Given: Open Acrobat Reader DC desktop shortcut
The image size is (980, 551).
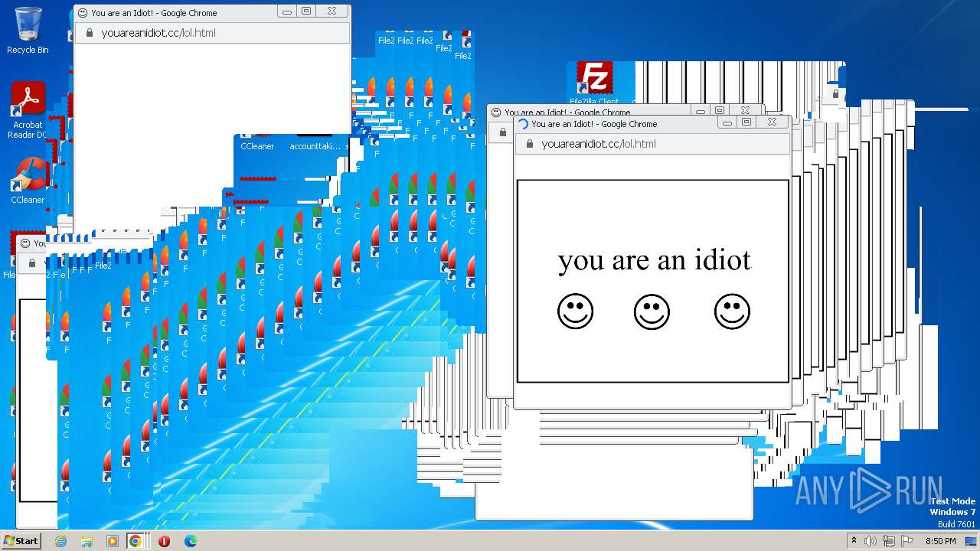Looking at the screenshot, I should coord(28,110).
